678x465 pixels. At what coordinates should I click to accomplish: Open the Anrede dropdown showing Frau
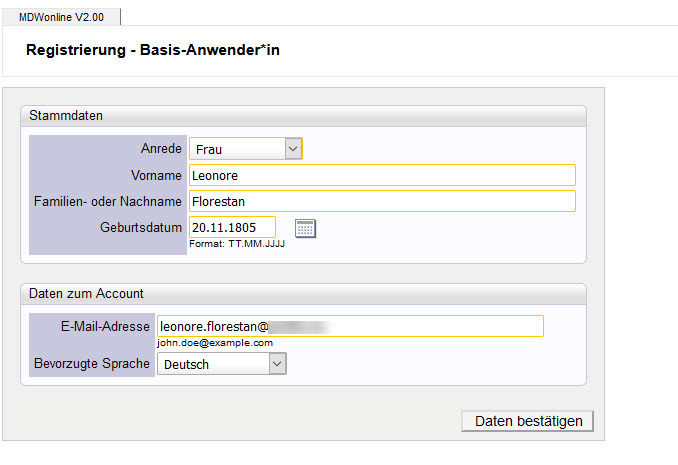(x=245, y=149)
